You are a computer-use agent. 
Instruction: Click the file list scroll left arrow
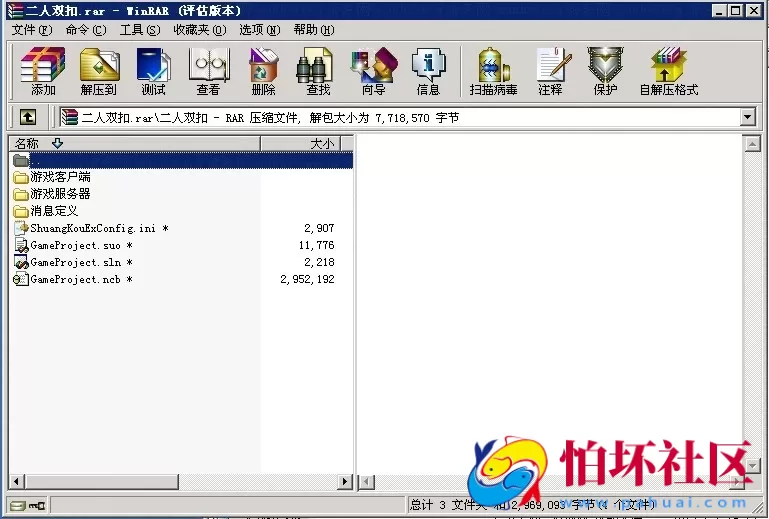17,482
